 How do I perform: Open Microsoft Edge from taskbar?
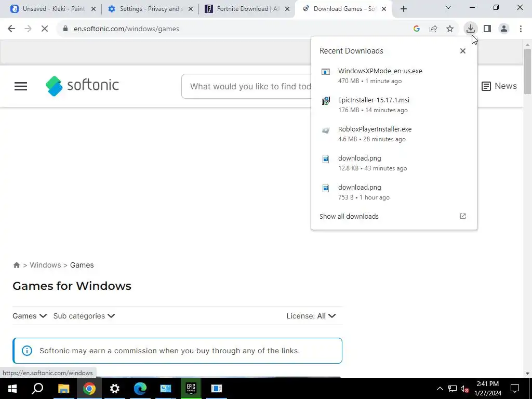point(140,389)
